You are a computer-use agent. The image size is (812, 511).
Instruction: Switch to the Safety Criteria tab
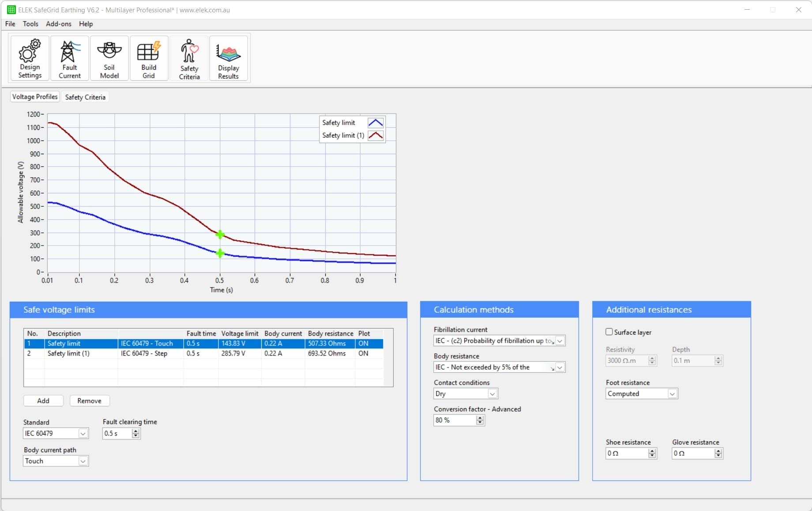tap(85, 97)
